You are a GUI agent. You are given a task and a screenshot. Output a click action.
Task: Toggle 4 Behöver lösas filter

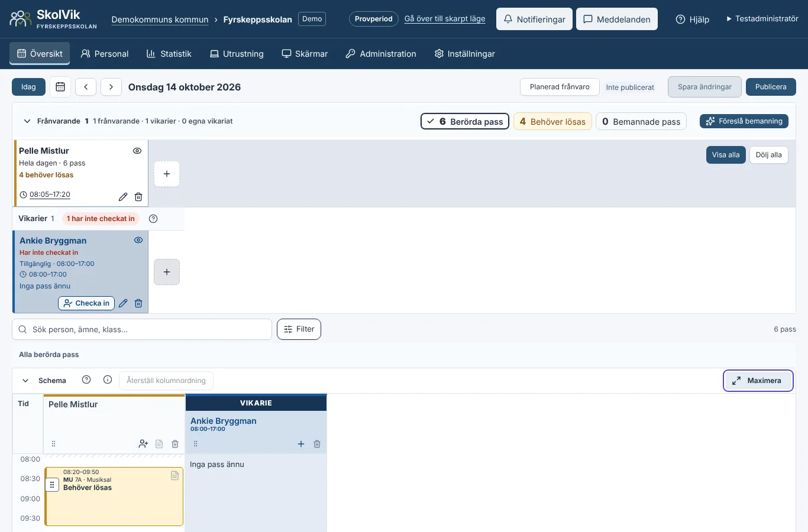point(552,121)
